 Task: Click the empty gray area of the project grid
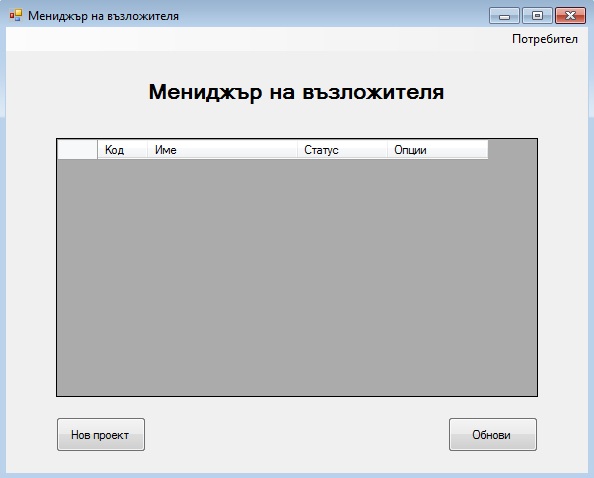pyautogui.click(x=297, y=277)
